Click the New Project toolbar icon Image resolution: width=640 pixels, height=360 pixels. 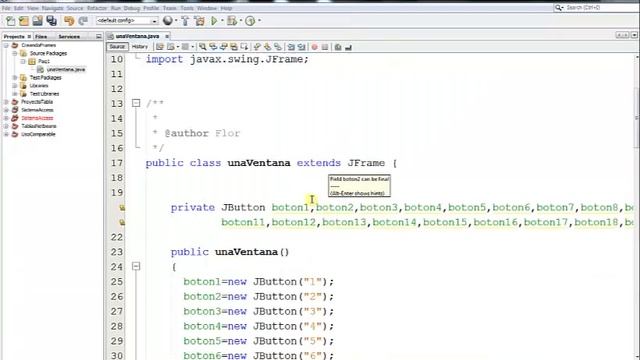[24, 21]
